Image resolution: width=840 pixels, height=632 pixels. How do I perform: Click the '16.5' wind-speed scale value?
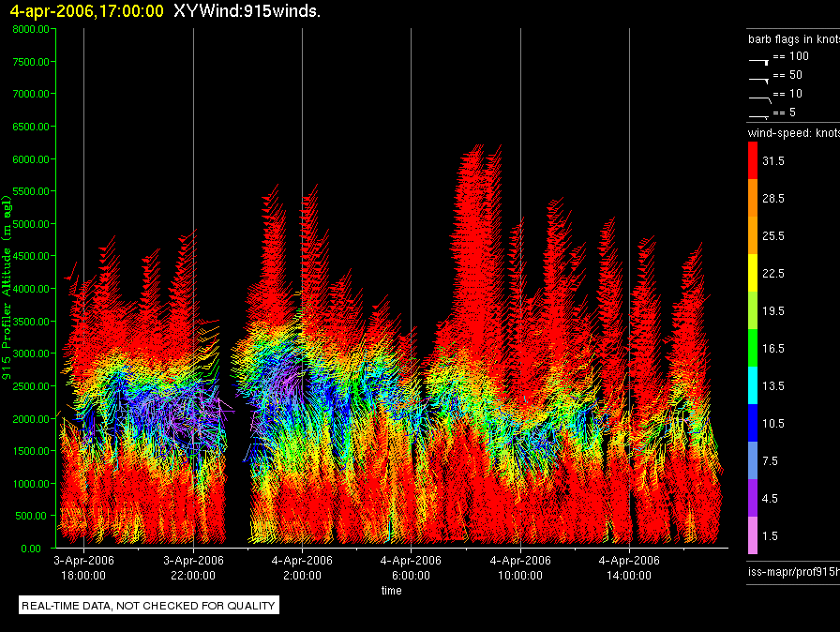point(773,348)
